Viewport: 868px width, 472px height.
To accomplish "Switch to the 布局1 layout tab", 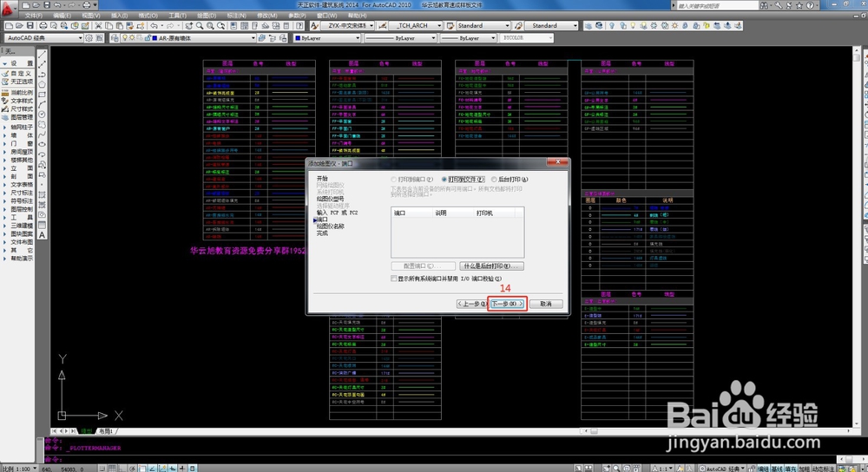I will pyautogui.click(x=105, y=431).
